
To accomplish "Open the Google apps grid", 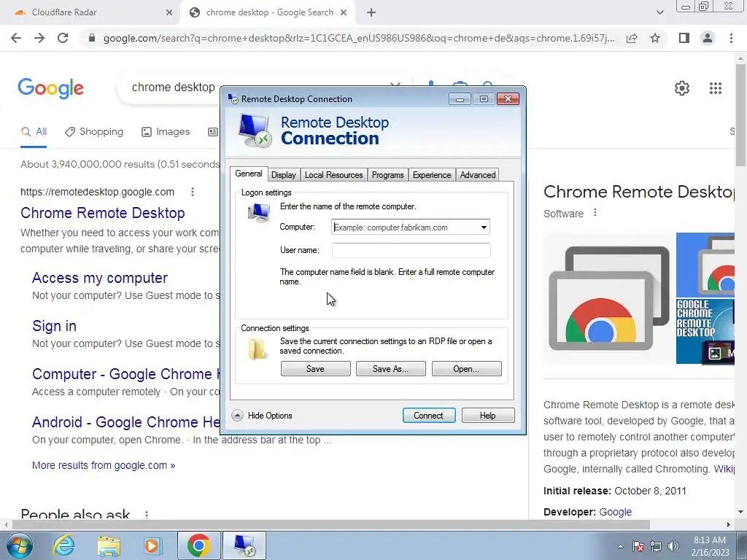I will point(715,88).
